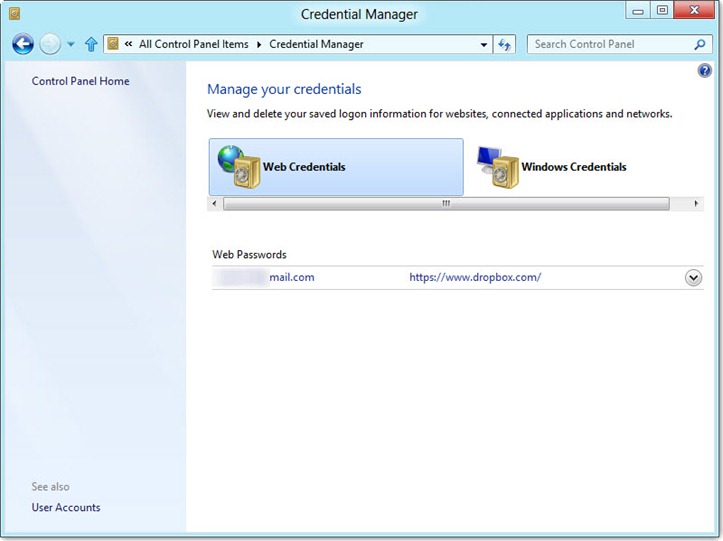Click the Back navigation arrow
723x541 pixels.
23,44
